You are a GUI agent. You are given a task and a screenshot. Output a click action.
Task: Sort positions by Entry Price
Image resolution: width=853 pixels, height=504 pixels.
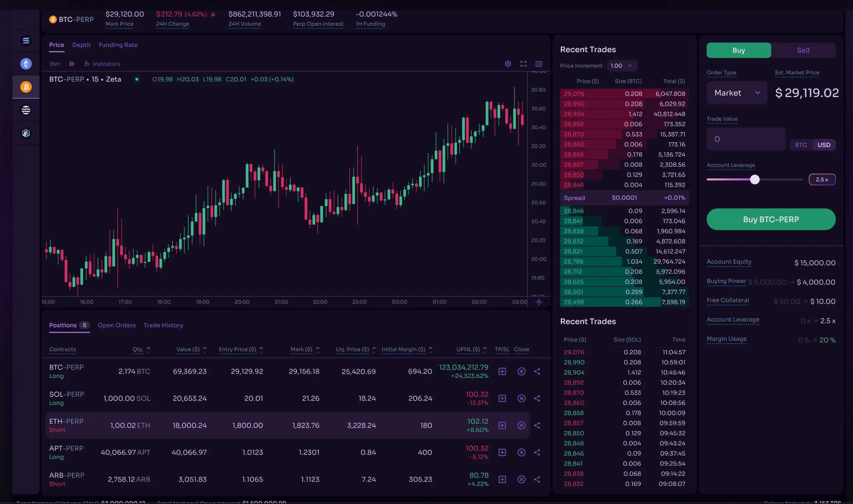pos(241,349)
